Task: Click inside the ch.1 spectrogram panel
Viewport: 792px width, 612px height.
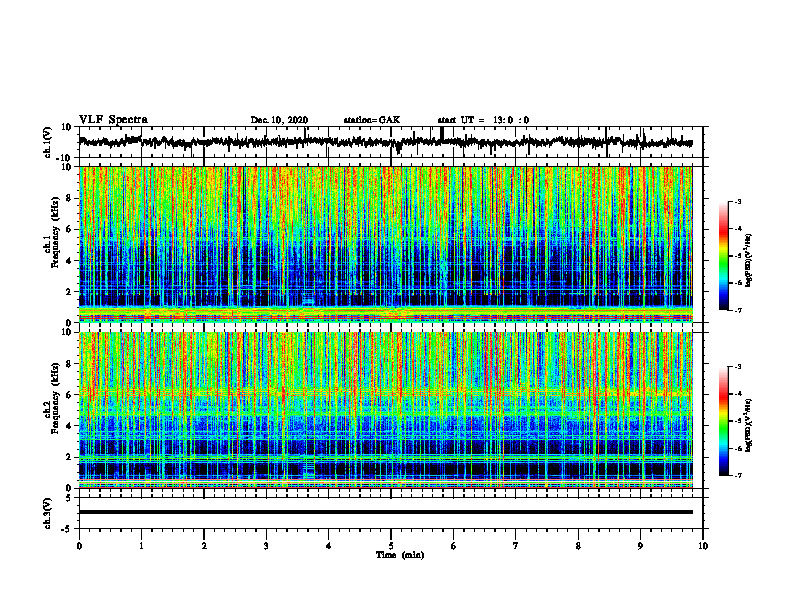Action: point(385,244)
